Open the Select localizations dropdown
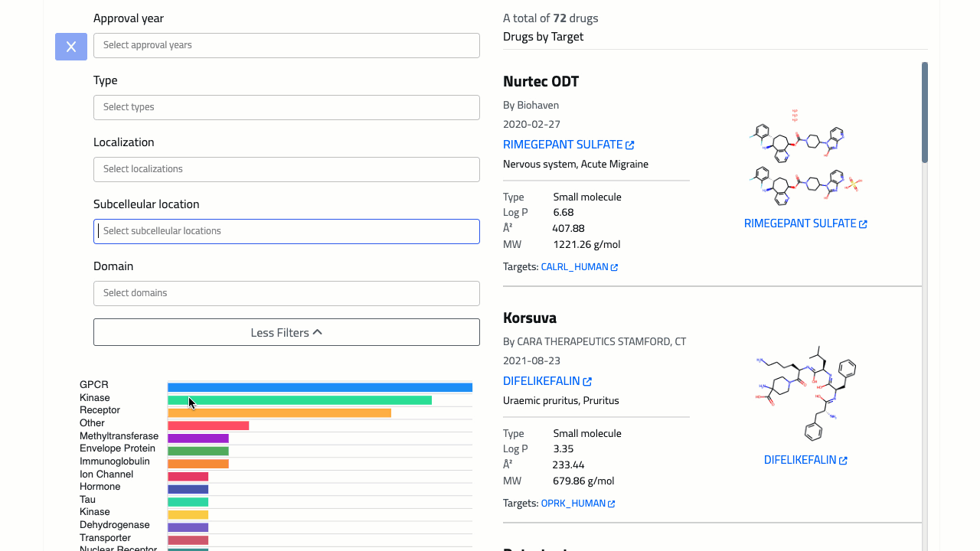The width and height of the screenshot is (980, 551). (x=286, y=169)
